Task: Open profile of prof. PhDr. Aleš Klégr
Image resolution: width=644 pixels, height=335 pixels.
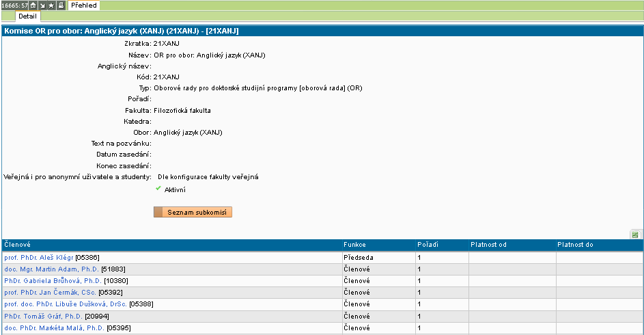Action: tap(39, 257)
